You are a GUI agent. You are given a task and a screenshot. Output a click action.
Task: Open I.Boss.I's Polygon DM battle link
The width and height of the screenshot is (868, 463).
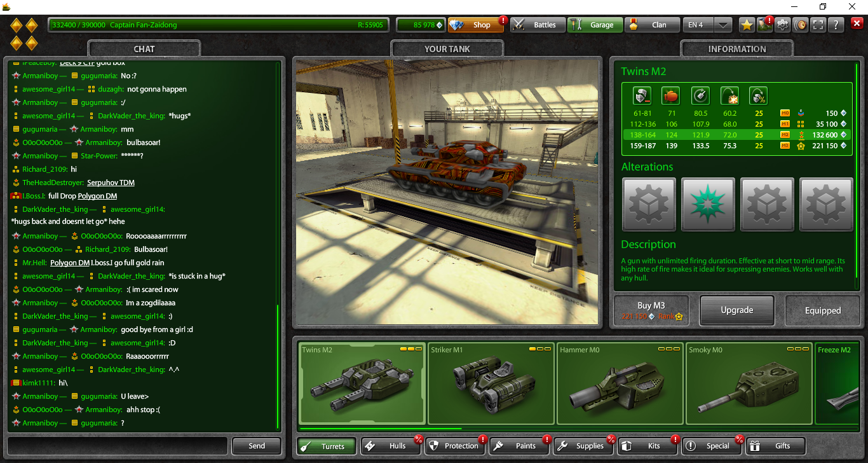[x=97, y=196]
